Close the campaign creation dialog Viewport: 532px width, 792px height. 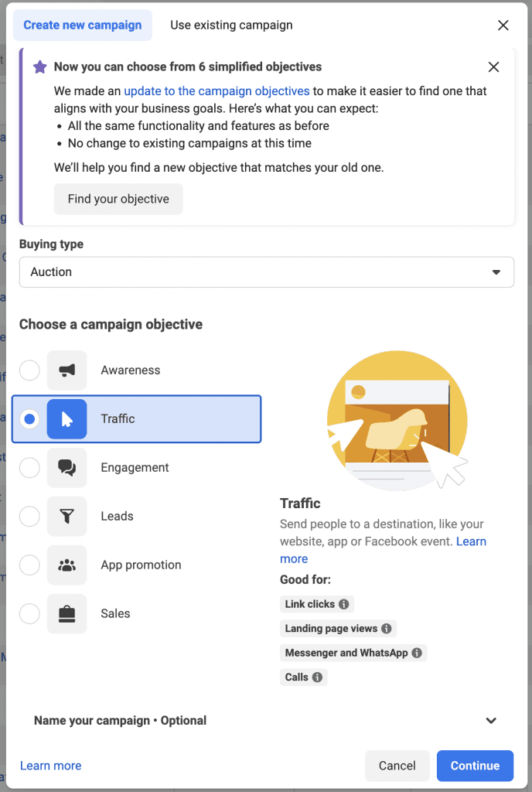click(x=503, y=26)
